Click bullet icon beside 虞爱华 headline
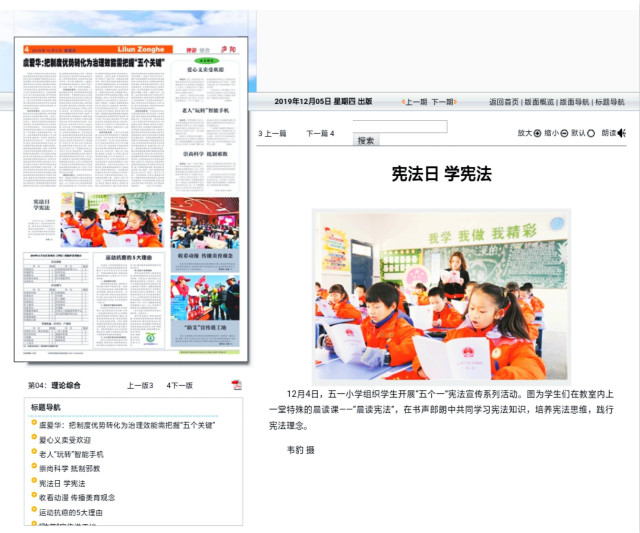Image resolution: width=640 pixels, height=533 pixels. point(34,422)
